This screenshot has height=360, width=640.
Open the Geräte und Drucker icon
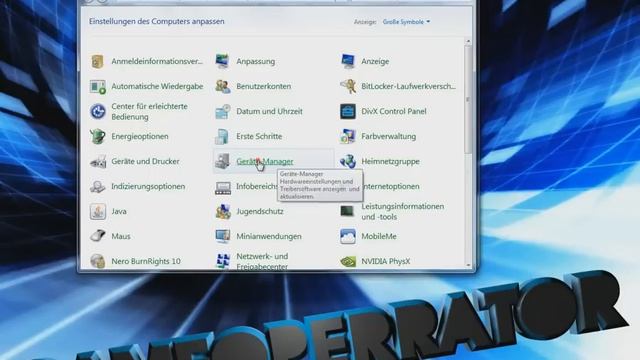pos(98,162)
